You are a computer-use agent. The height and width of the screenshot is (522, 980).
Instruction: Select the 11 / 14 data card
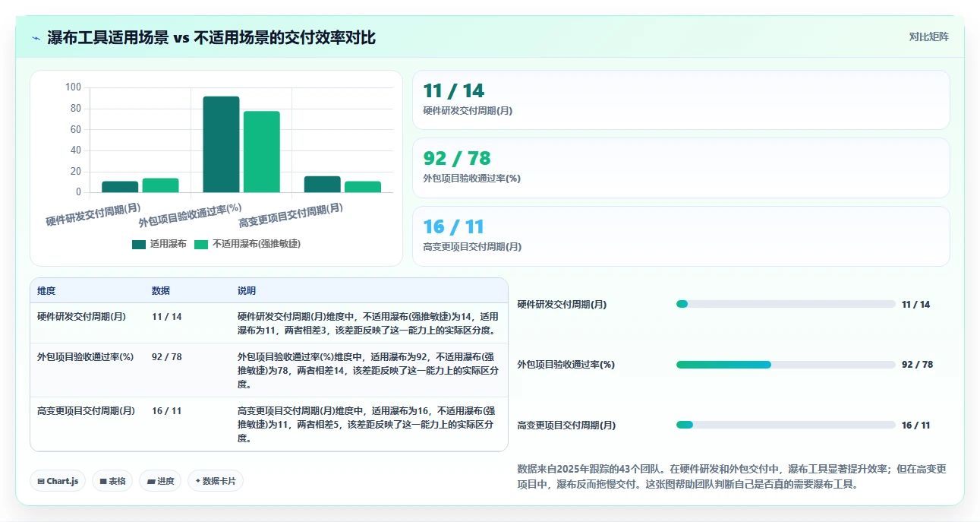681,100
